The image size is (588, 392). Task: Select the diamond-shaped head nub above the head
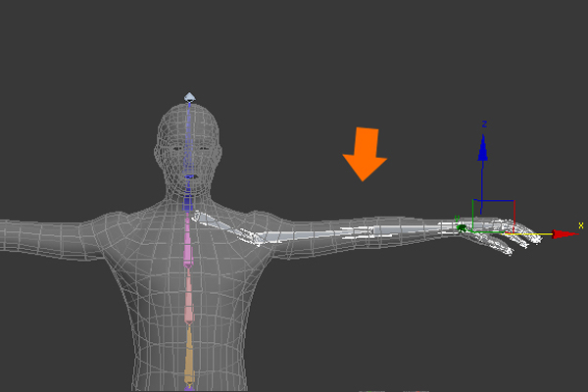190,97
